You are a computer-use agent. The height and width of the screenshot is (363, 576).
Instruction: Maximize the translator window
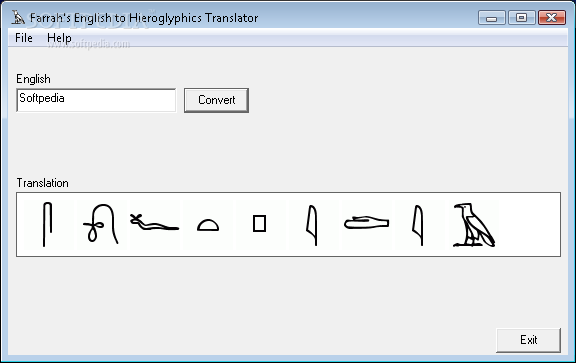[521, 18]
